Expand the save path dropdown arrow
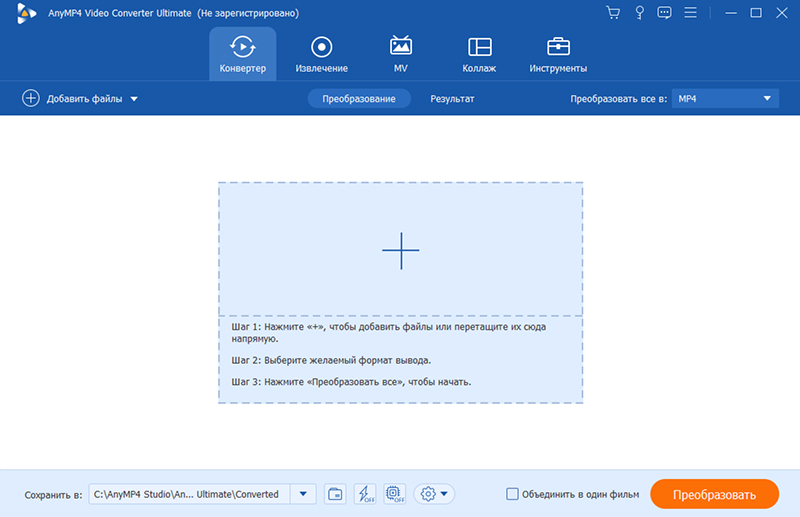The image size is (800, 517). pyautogui.click(x=303, y=494)
